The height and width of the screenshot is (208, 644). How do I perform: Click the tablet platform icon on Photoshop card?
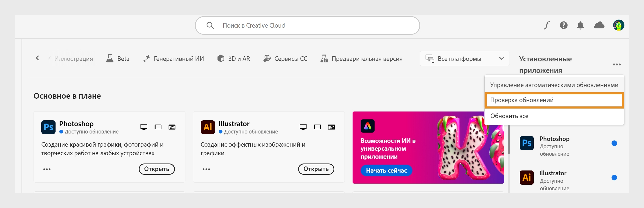158,127
